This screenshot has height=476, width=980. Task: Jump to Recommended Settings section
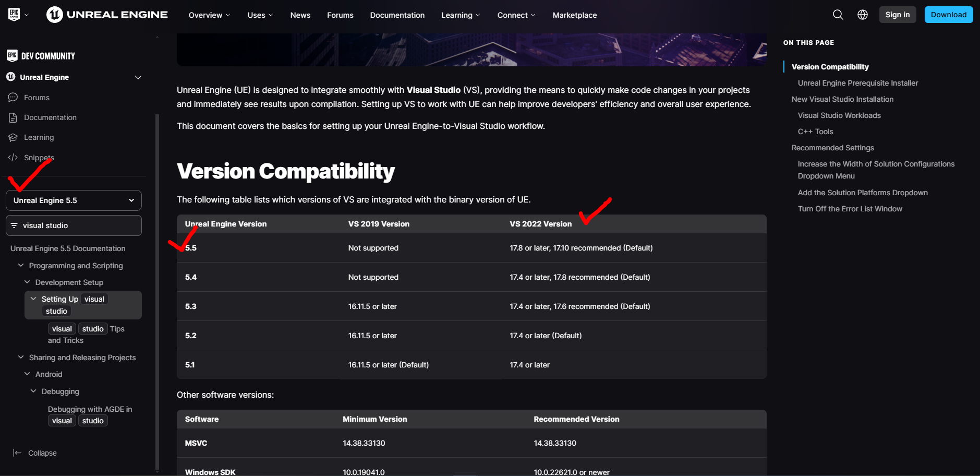point(832,148)
